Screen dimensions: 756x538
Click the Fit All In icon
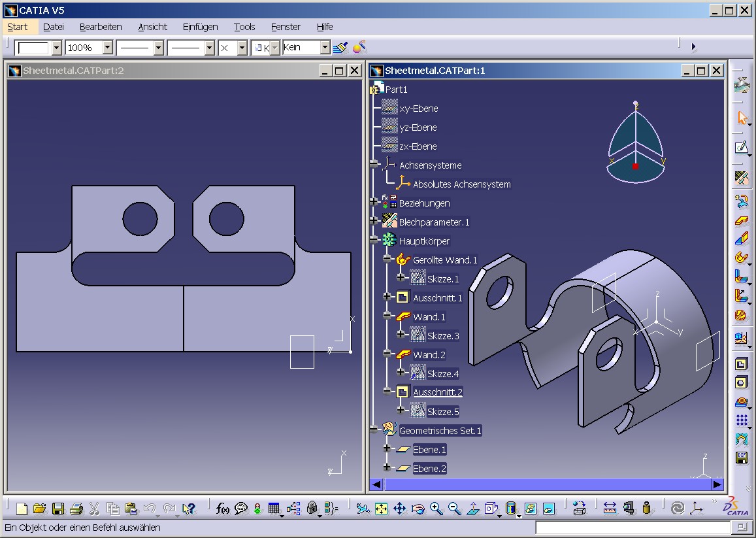[381, 508]
